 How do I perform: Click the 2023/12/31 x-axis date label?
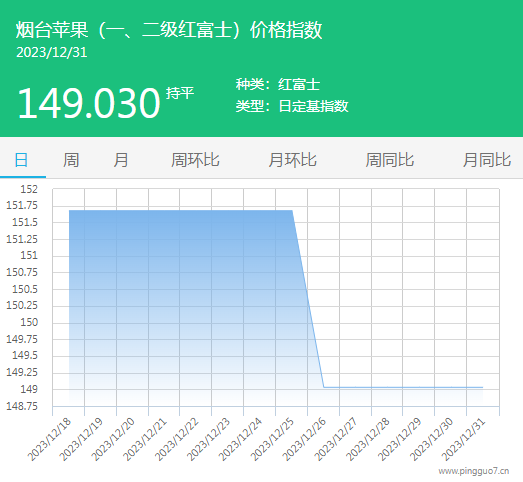coord(463,439)
